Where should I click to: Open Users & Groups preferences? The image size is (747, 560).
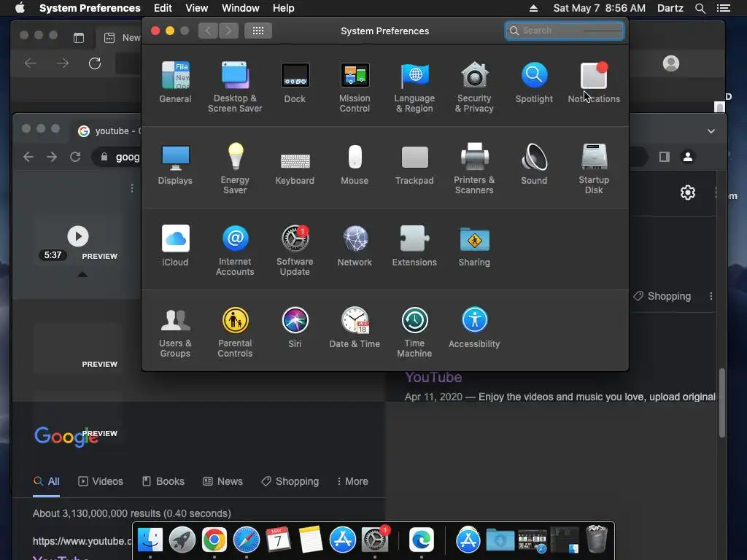175,332
